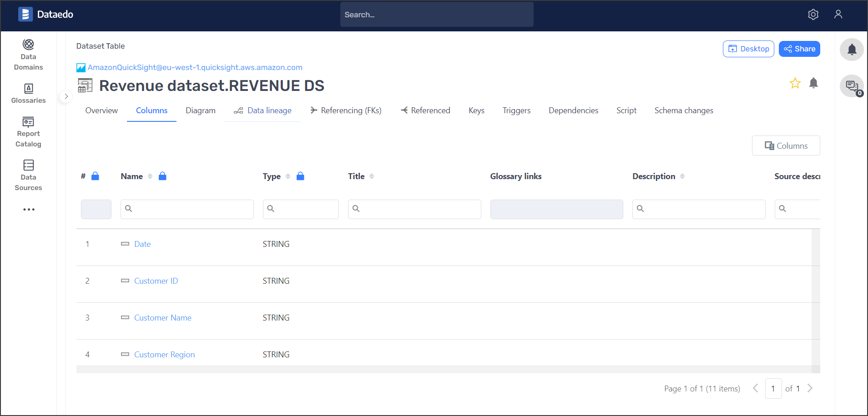Click the Description filter field
The width and height of the screenshot is (868, 416).
pyautogui.click(x=699, y=209)
